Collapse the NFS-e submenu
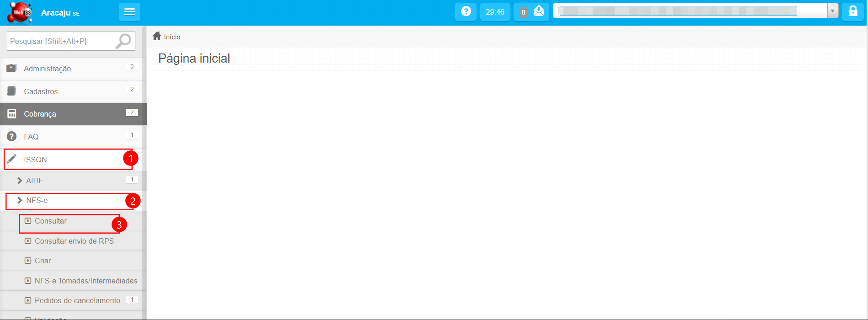Image resolution: width=868 pixels, height=320 pixels. [37, 201]
